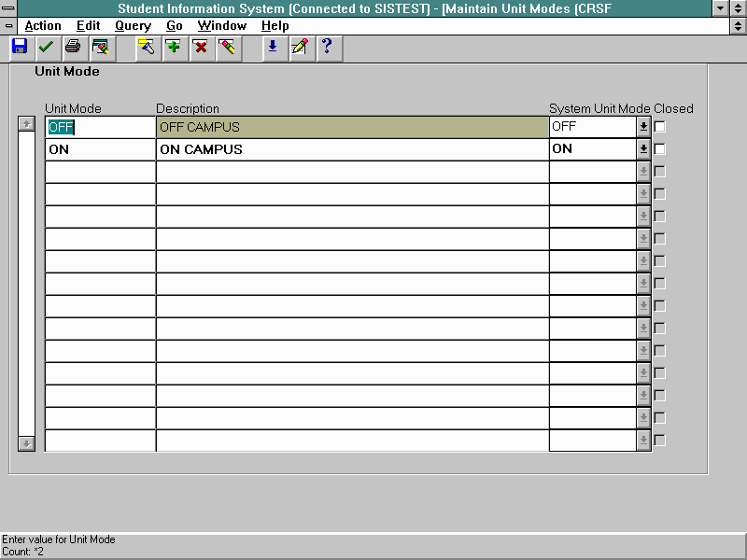Check the Closed box in third row

[x=660, y=171]
